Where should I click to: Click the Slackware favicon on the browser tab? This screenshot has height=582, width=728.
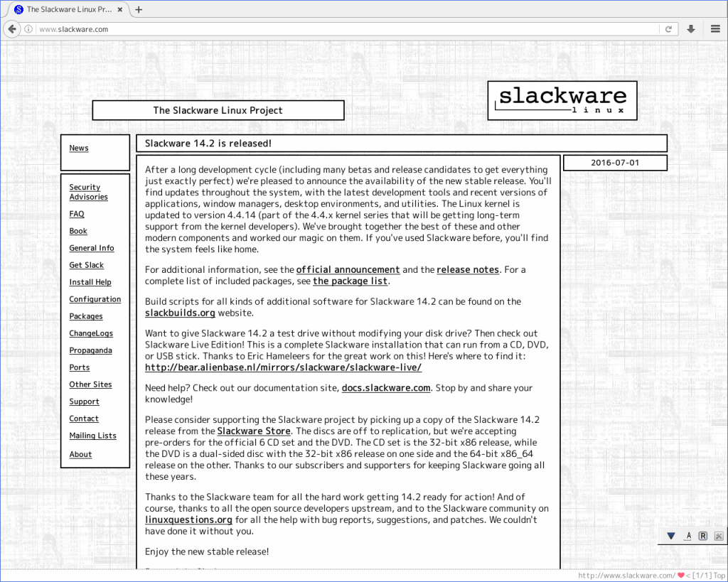pyautogui.click(x=19, y=10)
